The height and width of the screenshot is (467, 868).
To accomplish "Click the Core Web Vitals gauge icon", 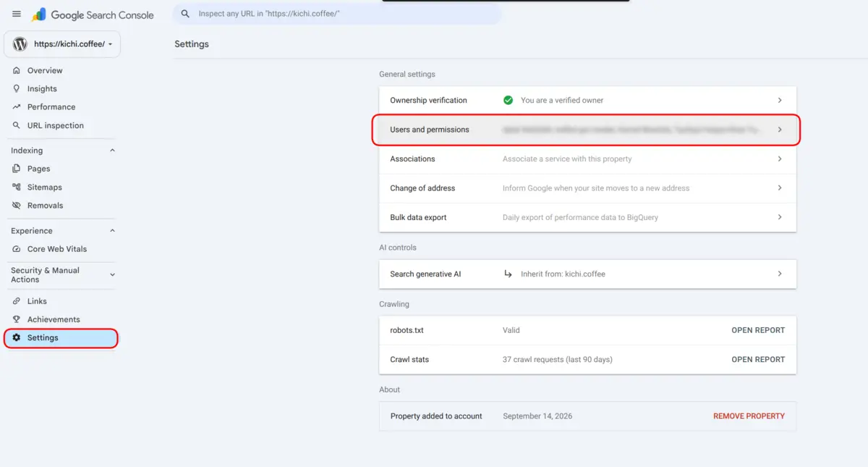I will click(17, 249).
